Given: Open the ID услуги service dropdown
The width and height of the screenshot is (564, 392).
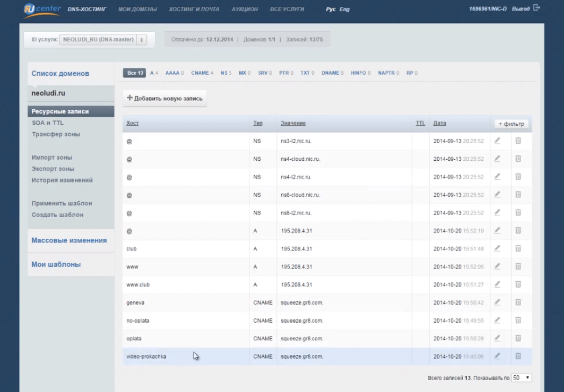Looking at the screenshot, I should [104, 39].
